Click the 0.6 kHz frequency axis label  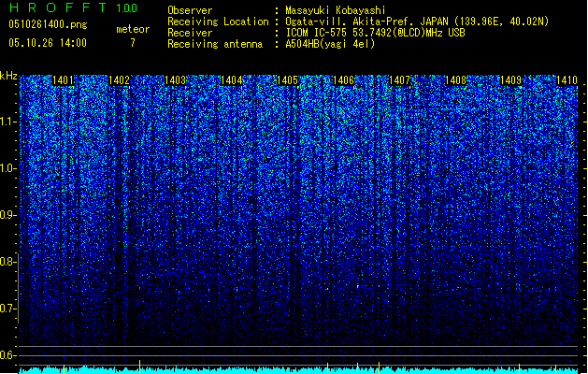[x=7, y=355]
